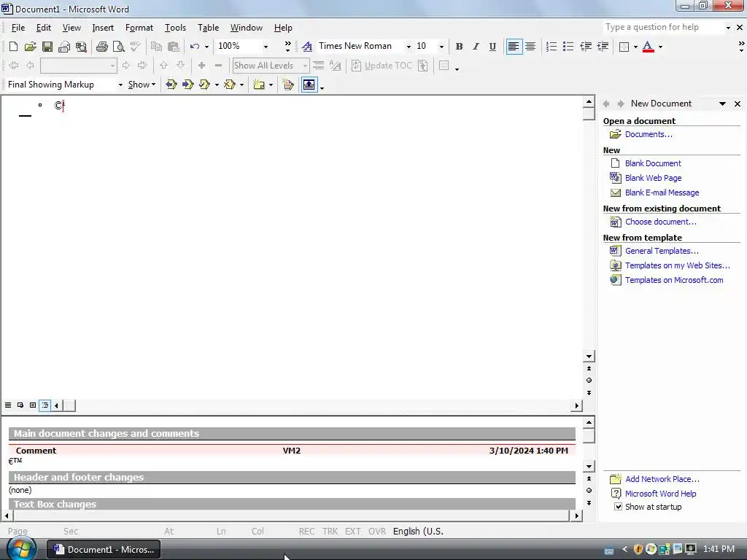Click the General Templates... link
Screen dimensions: 747x560
[x=662, y=251]
